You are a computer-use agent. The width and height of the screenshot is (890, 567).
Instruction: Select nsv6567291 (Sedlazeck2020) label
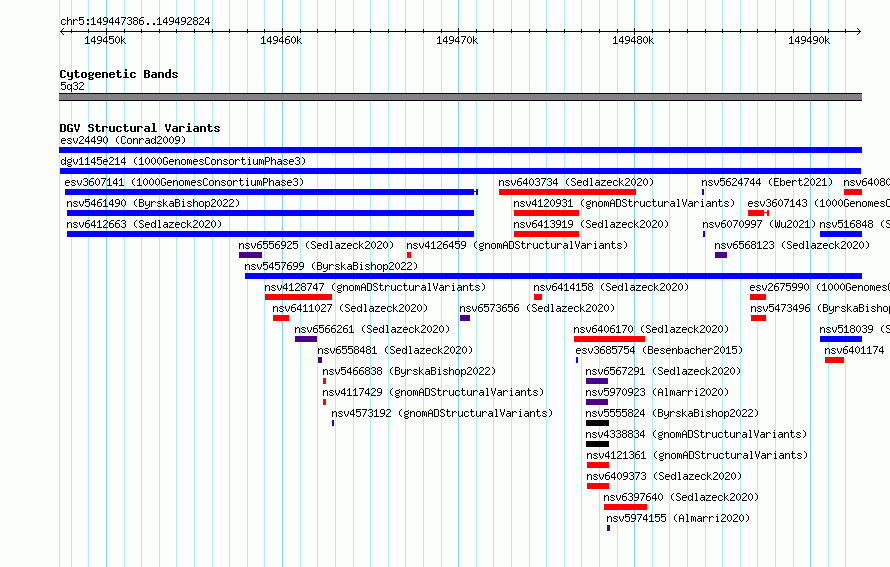(663, 371)
